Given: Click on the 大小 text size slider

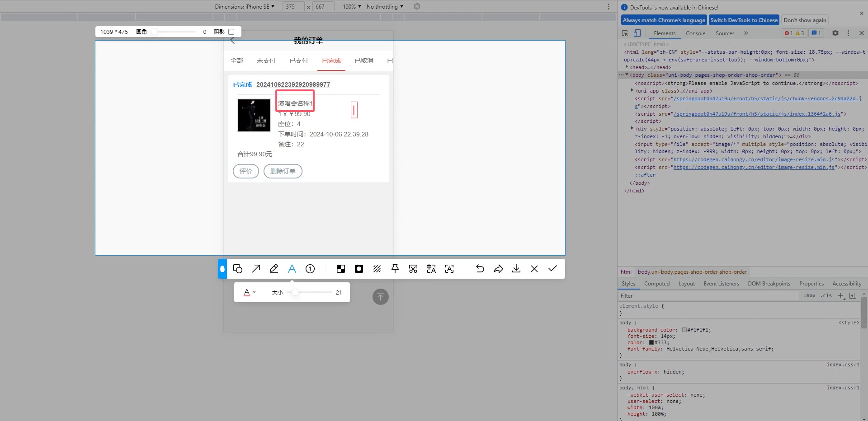Looking at the screenshot, I should 309,292.
